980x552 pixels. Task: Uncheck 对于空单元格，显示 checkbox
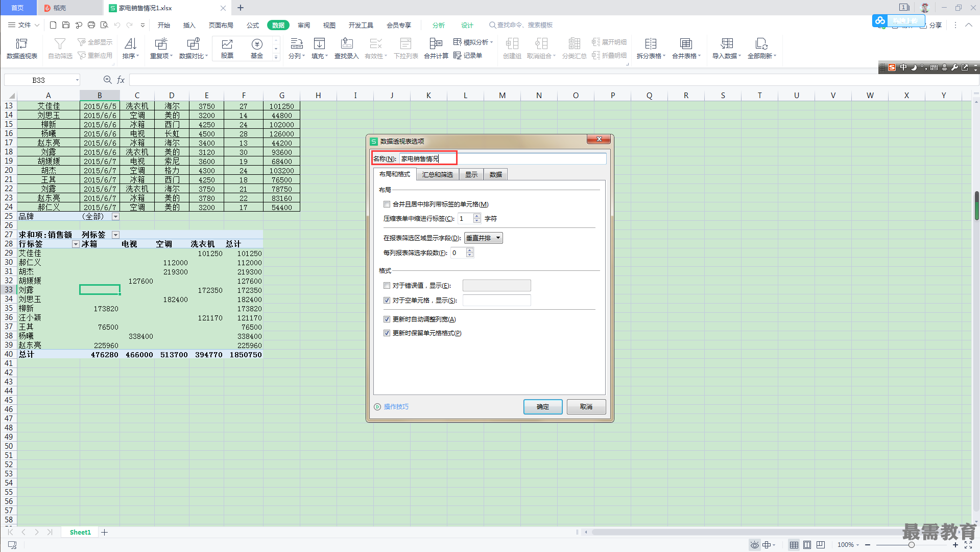click(387, 301)
